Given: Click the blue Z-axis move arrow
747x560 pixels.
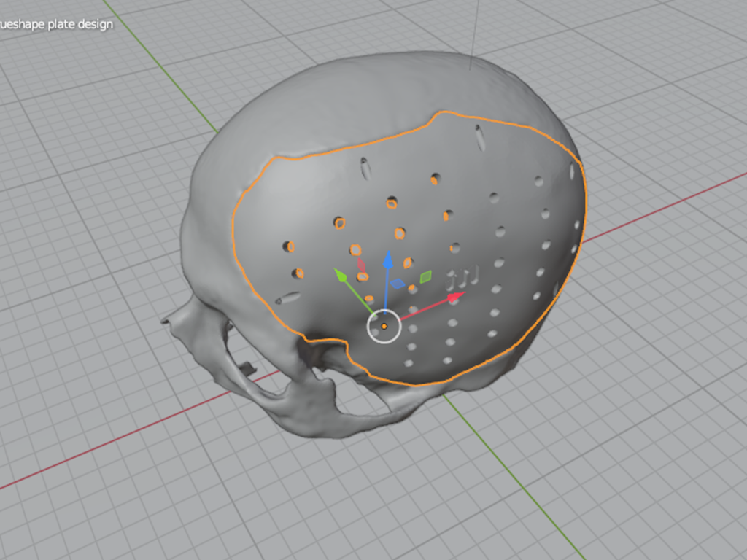Looking at the screenshot, I should [388, 260].
